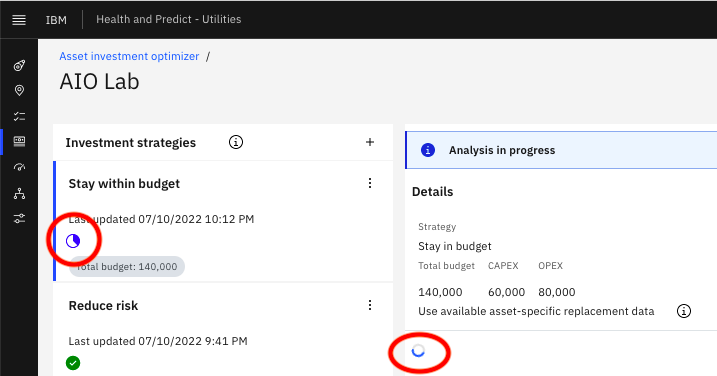Screen dimensions: 717x376
Task: Open the hamburger navigation menu
Action: [19, 20]
